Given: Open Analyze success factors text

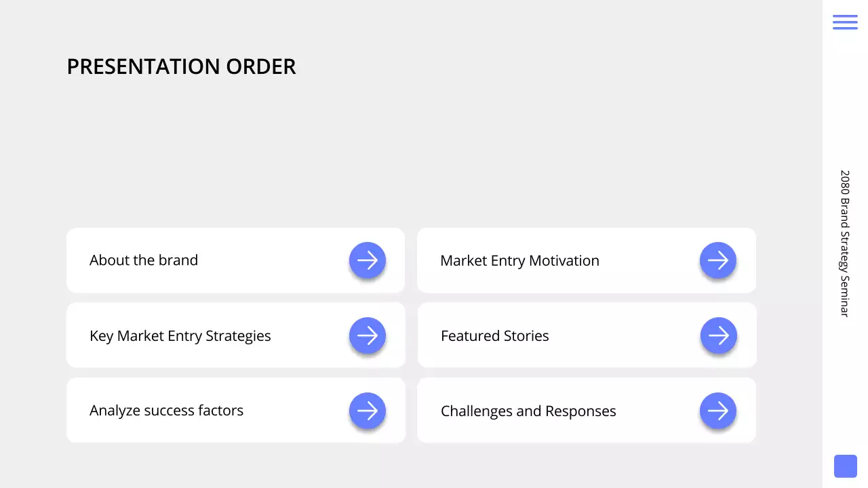Looking at the screenshot, I should click(166, 411).
